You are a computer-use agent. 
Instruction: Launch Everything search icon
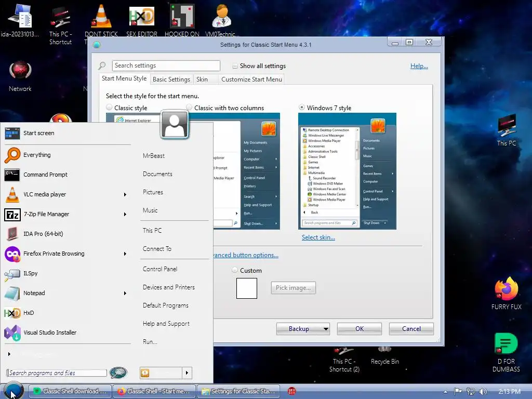pos(12,155)
